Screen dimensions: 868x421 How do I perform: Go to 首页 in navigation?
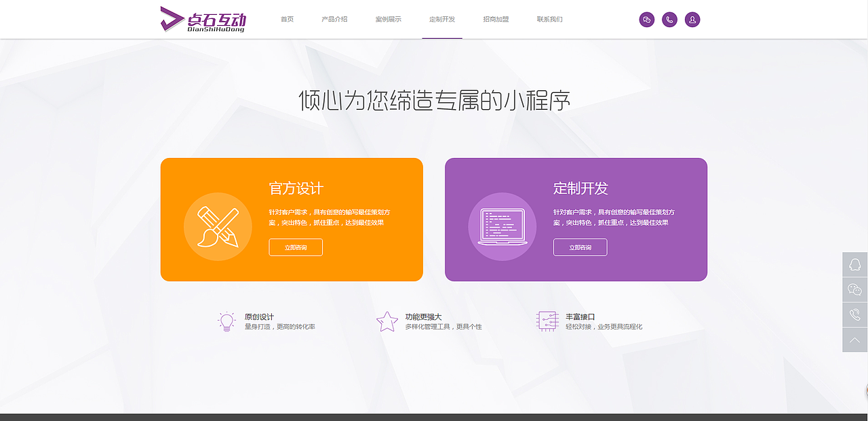288,19
